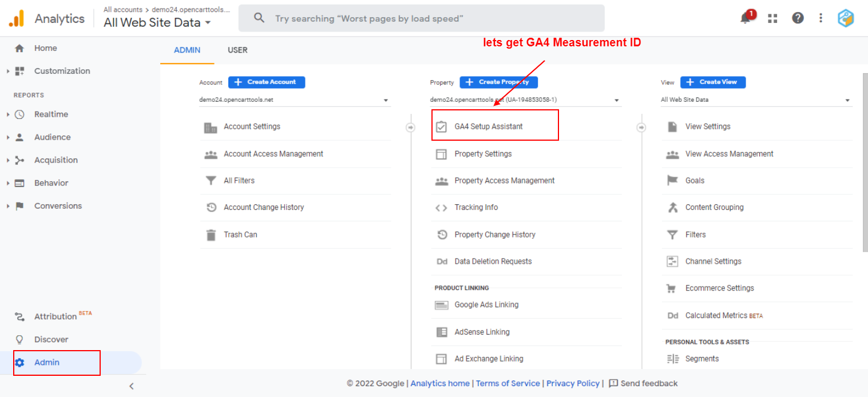Click the user account avatar icon
Image resolution: width=868 pixels, height=397 pixels.
[846, 18]
